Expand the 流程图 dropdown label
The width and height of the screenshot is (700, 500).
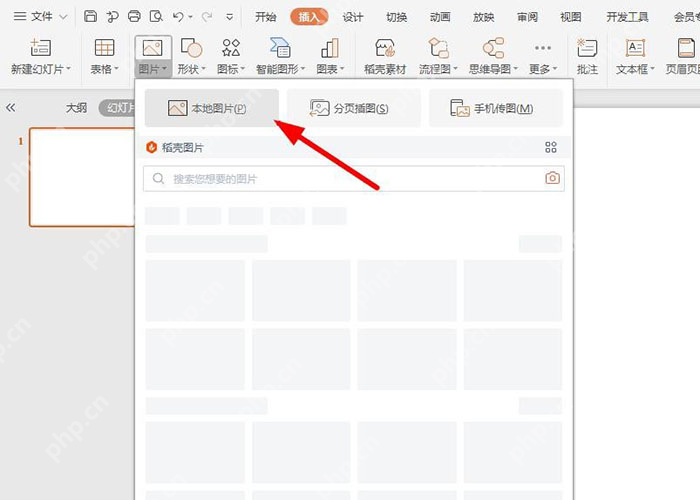point(438,69)
